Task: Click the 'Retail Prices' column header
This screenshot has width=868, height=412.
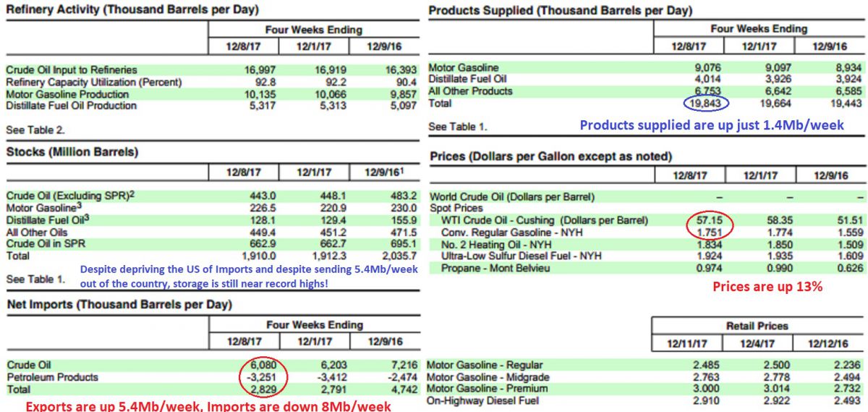Action: [757, 326]
